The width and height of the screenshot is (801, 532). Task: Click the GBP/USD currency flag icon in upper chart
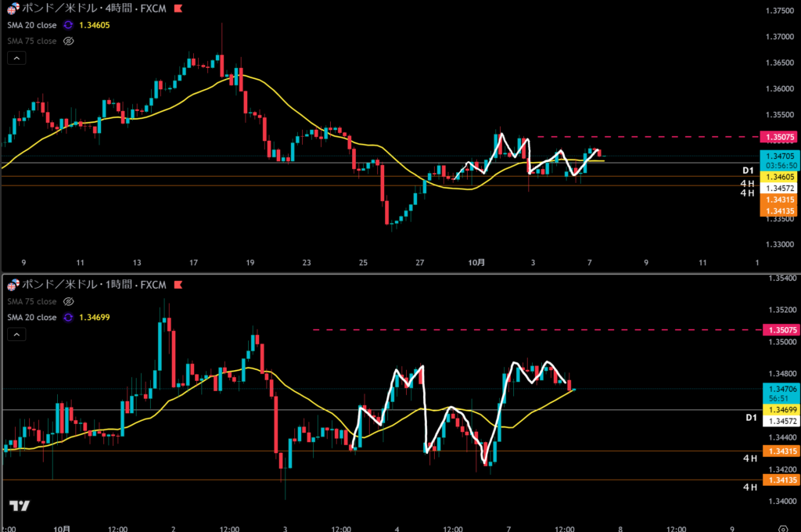(10, 9)
